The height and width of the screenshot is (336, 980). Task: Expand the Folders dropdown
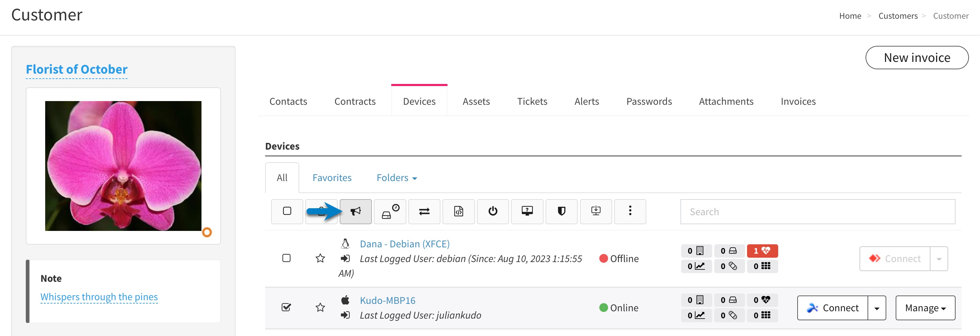(x=396, y=177)
